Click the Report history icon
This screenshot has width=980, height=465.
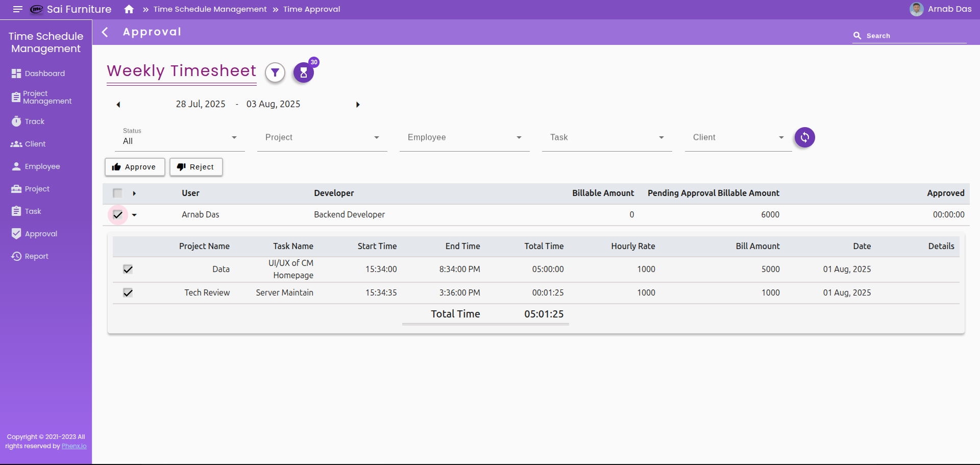pos(16,256)
